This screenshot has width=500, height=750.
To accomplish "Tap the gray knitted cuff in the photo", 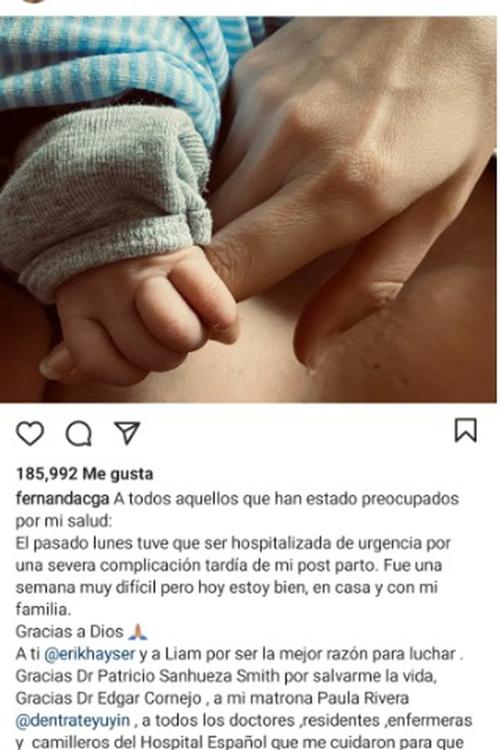I will tap(105, 201).
